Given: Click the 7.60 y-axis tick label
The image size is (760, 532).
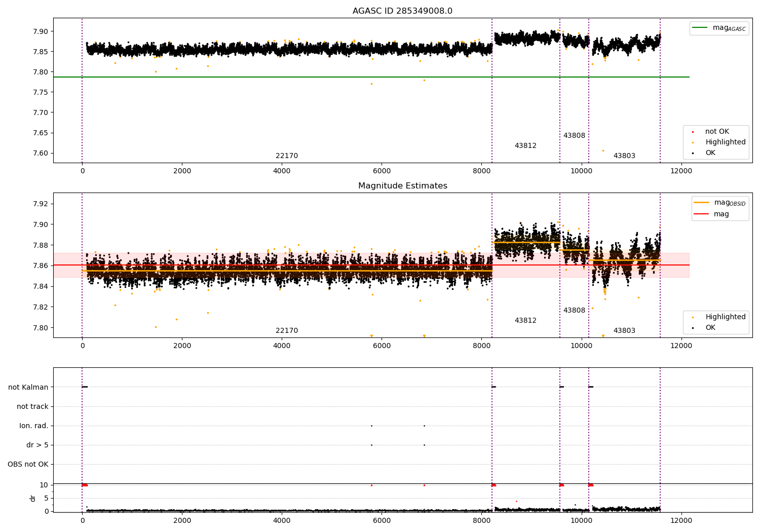Looking at the screenshot, I should pos(40,154).
